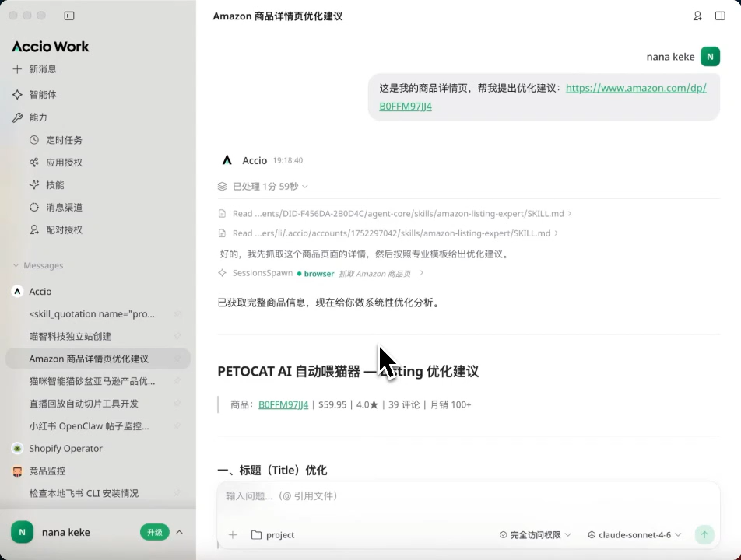Pin the Amazon 商品详情页优化建议 conversation
741x560 pixels.
tap(177, 359)
